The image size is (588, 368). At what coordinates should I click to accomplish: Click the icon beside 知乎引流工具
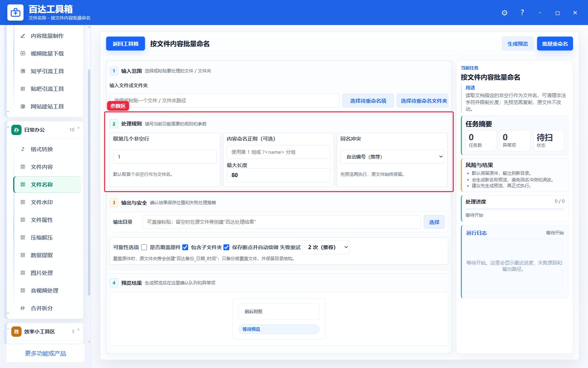click(x=23, y=71)
